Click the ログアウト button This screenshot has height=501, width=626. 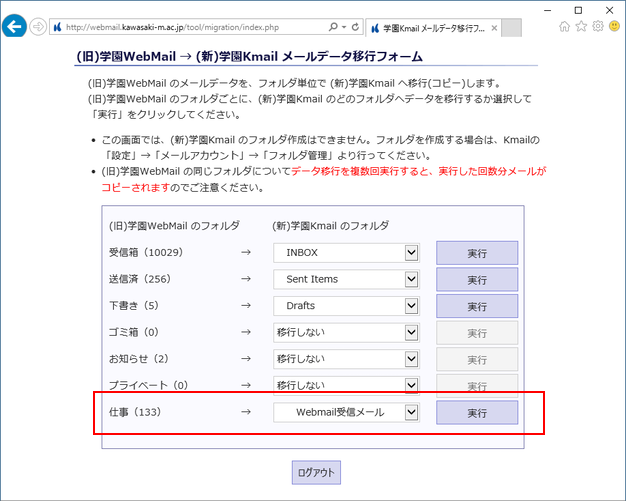(x=316, y=473)
